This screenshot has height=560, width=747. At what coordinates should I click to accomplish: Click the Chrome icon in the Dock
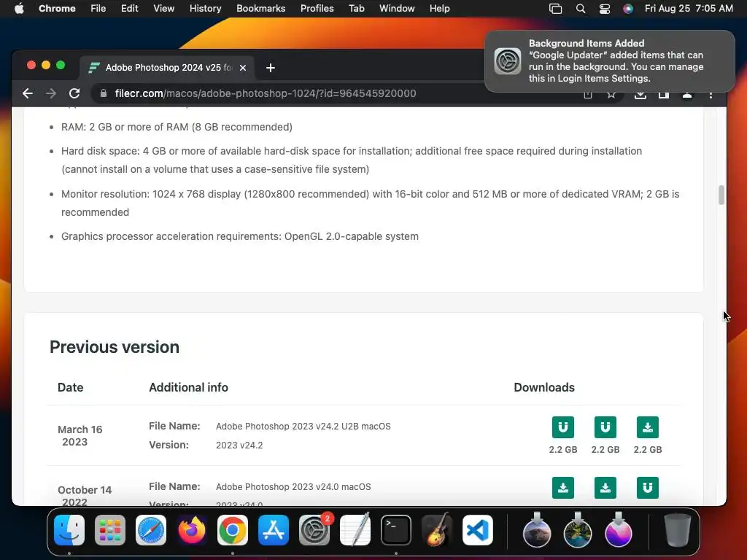click(233, 530)
